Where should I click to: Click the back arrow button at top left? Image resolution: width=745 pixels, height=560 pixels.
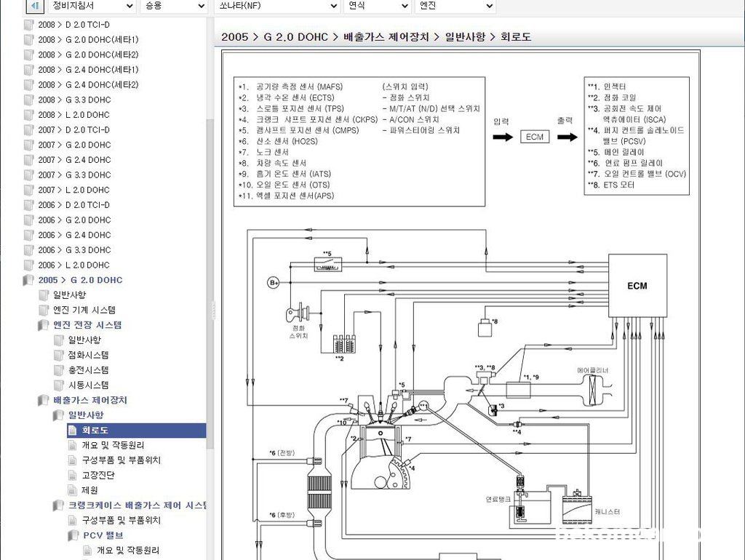click(x=33, y=6)
